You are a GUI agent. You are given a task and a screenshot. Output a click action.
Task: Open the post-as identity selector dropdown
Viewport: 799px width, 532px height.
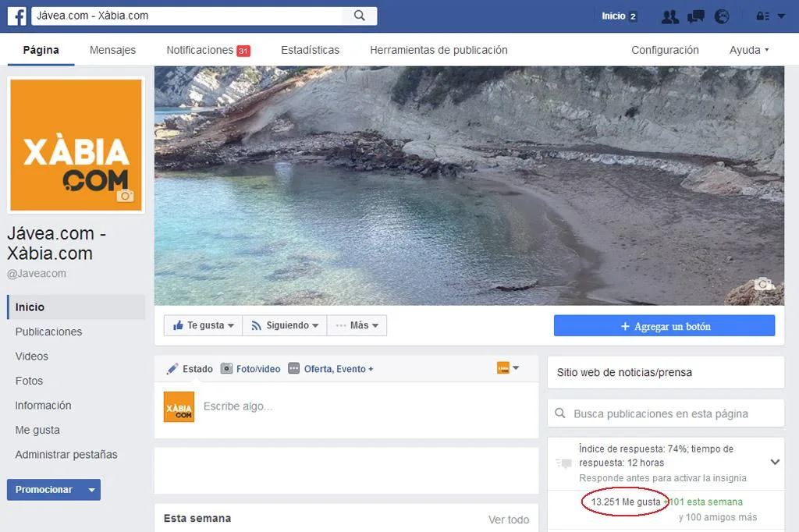click(x=507, y=368)
